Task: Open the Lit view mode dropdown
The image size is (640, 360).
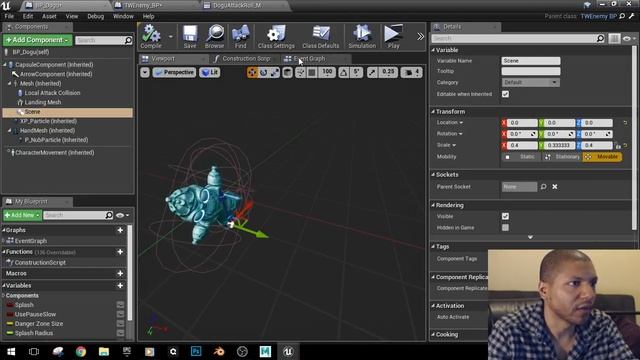Action: tap(210, 72)
